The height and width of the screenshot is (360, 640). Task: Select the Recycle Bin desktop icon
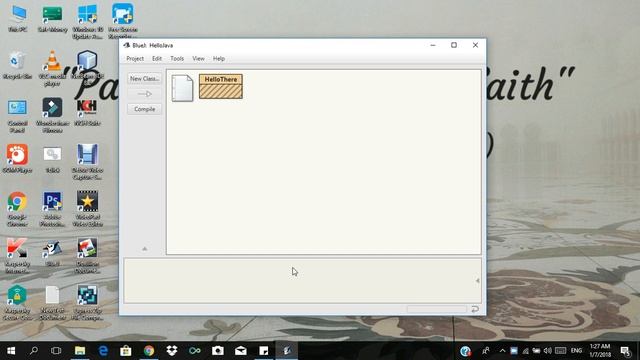pyautogui.click(x=17, y=65)
